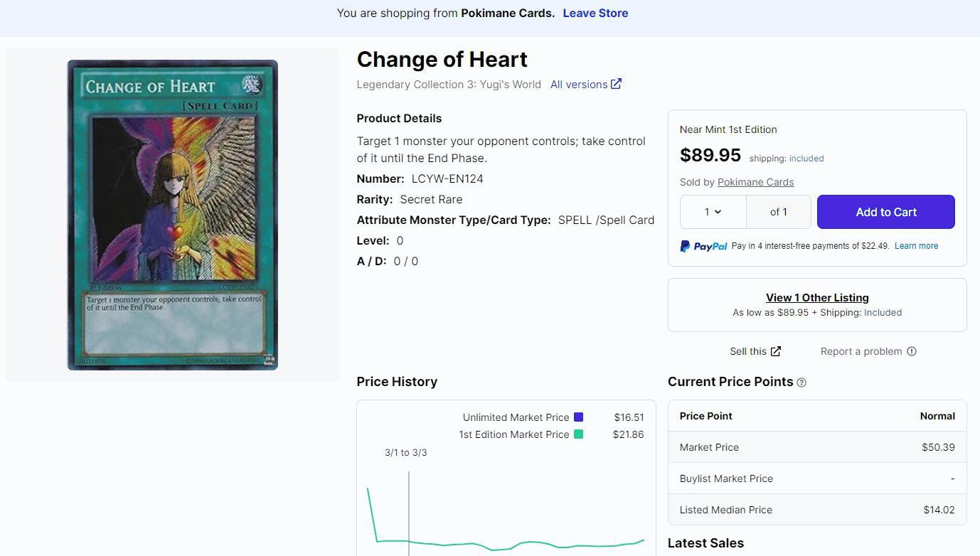This screenshot has width=980, height=556.
Task: Click the green 1st Edition Market Price legend square
Action: [x=580, y=434]
